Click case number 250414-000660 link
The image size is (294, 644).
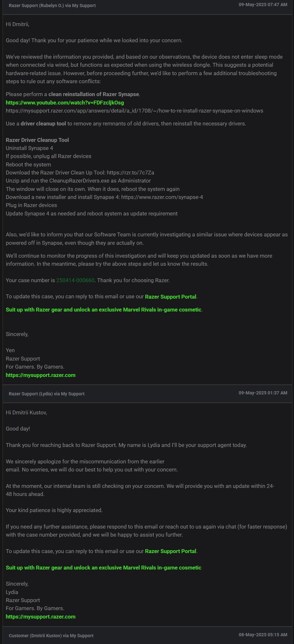coord(75,280)
